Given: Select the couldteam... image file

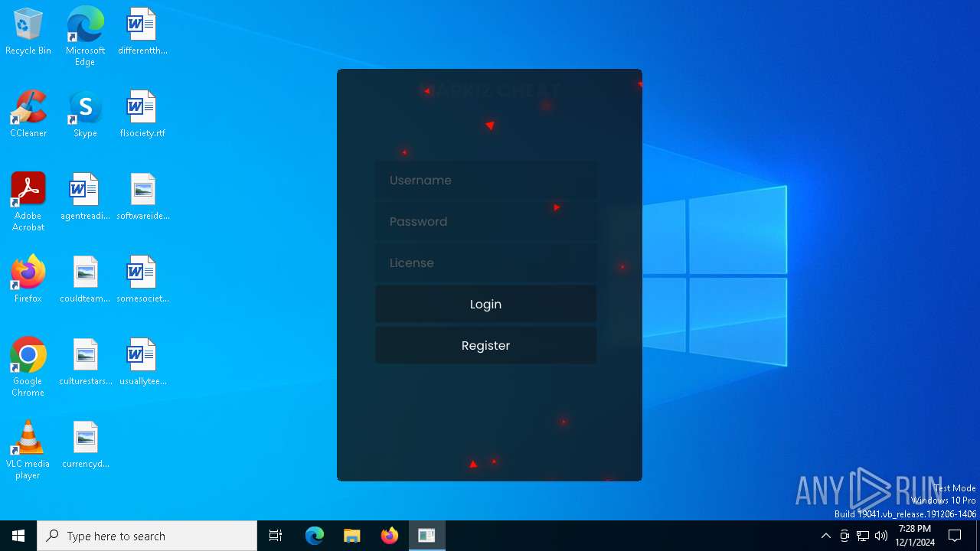Looking at the screenshot, I should 85,279.
